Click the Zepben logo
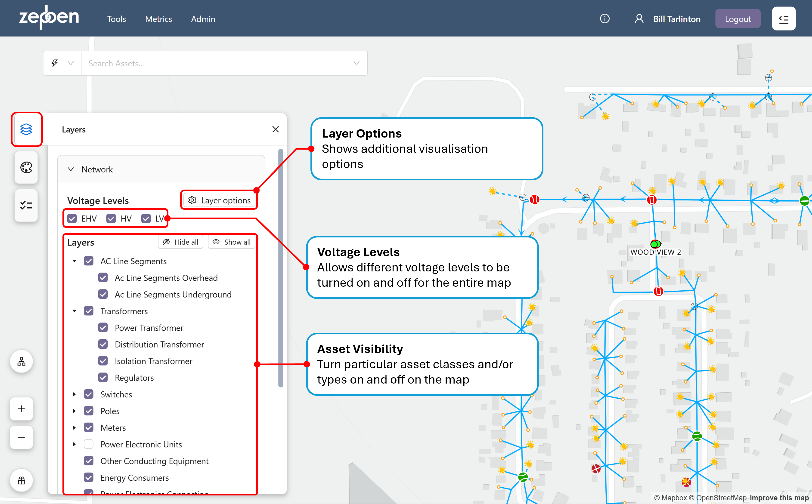 (x=49, y=17)
